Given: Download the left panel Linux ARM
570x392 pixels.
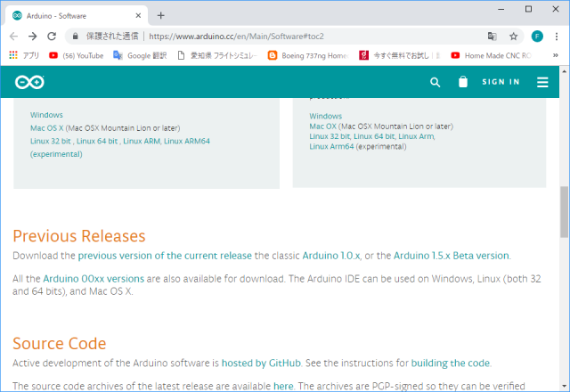Looking at the screenshot, I should tap(142, 141).
